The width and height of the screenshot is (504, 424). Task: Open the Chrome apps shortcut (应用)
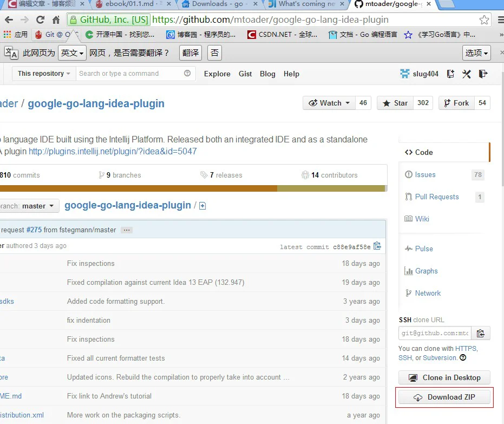tap(15, 35)
